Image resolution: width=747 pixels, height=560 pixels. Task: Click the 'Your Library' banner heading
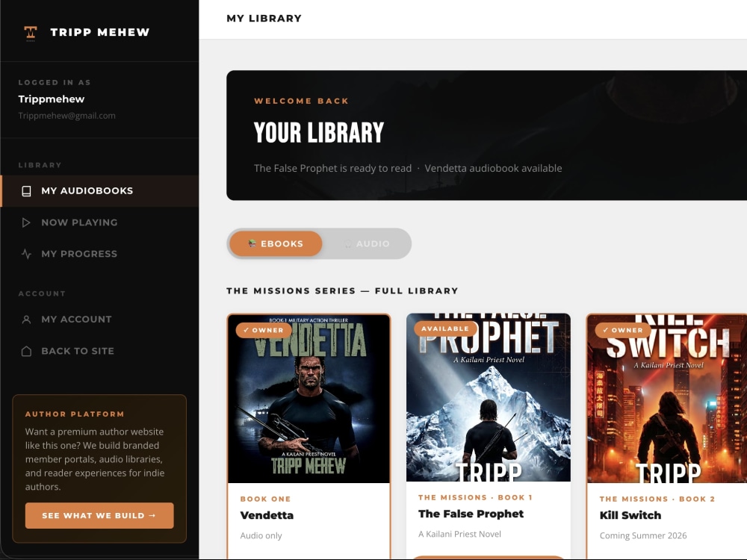(x=319, y=133)
